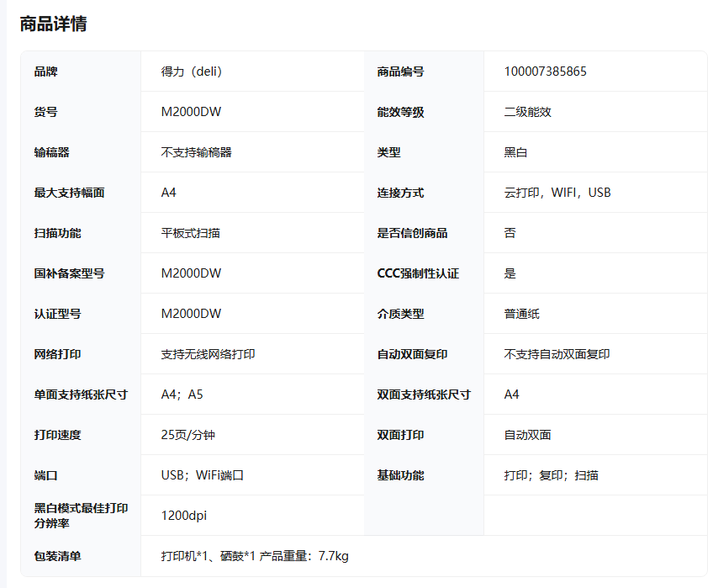Select product number 100007385865
713x588 pixels.
(545, 72)
